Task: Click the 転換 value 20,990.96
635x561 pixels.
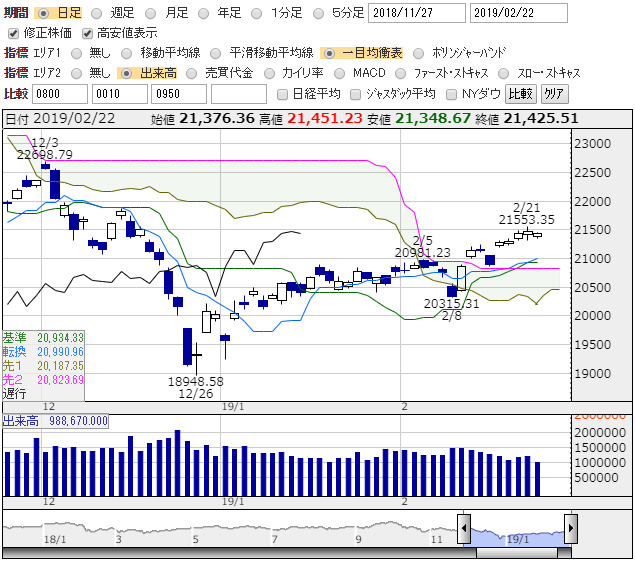Action: point(60,352)
